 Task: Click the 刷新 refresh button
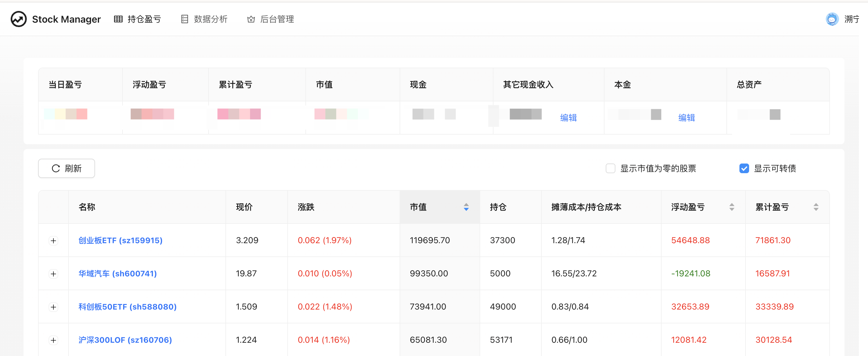66,168
